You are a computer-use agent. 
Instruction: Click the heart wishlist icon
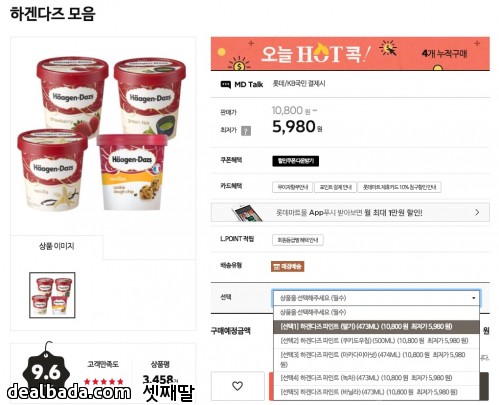point(237,386)
